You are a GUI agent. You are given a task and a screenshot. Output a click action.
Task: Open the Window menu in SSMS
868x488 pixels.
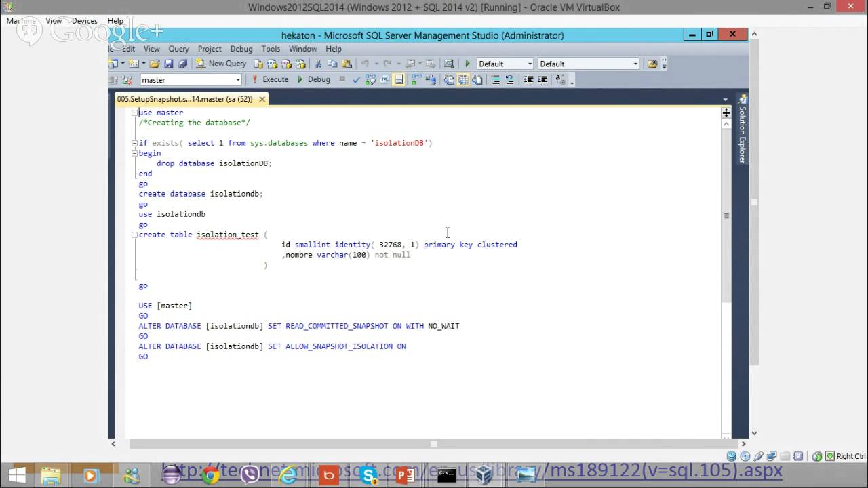point(302,49)
